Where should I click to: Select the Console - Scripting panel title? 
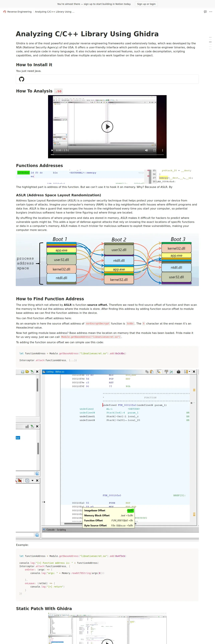56,530
